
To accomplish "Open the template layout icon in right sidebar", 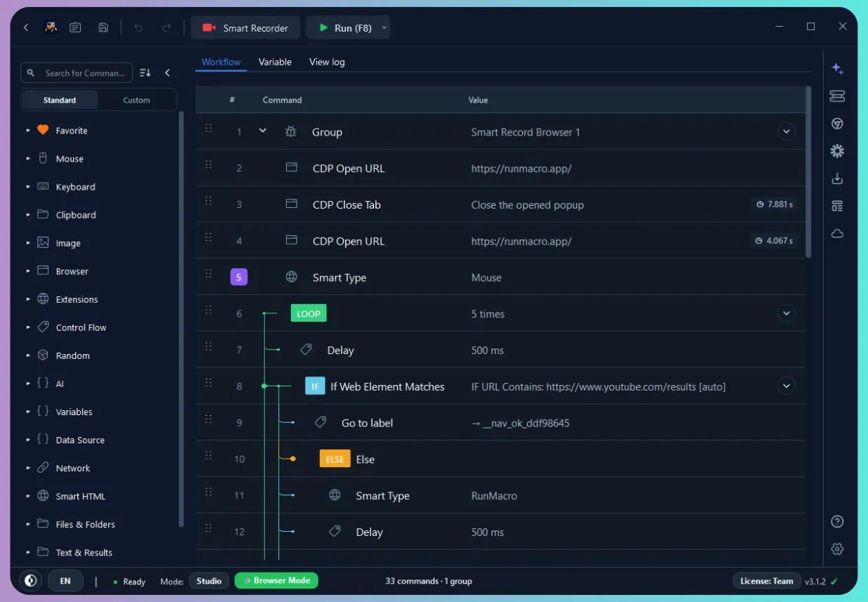I will click(x=837, y=206).
